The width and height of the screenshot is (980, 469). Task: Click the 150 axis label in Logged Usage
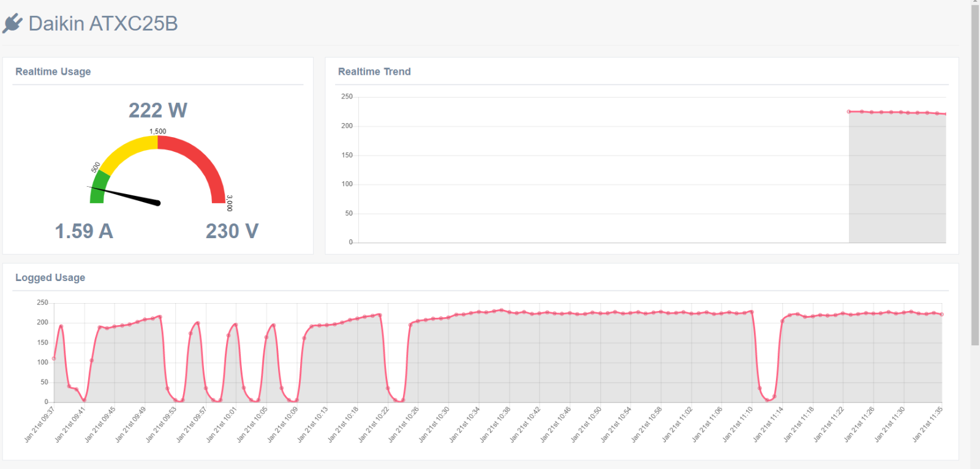coord(42,342)
